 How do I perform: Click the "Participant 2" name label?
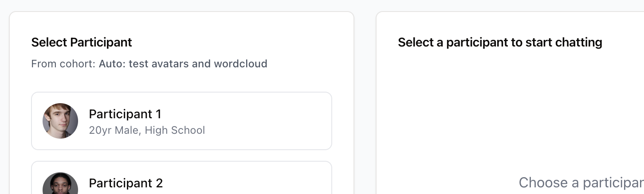(126, 183)
